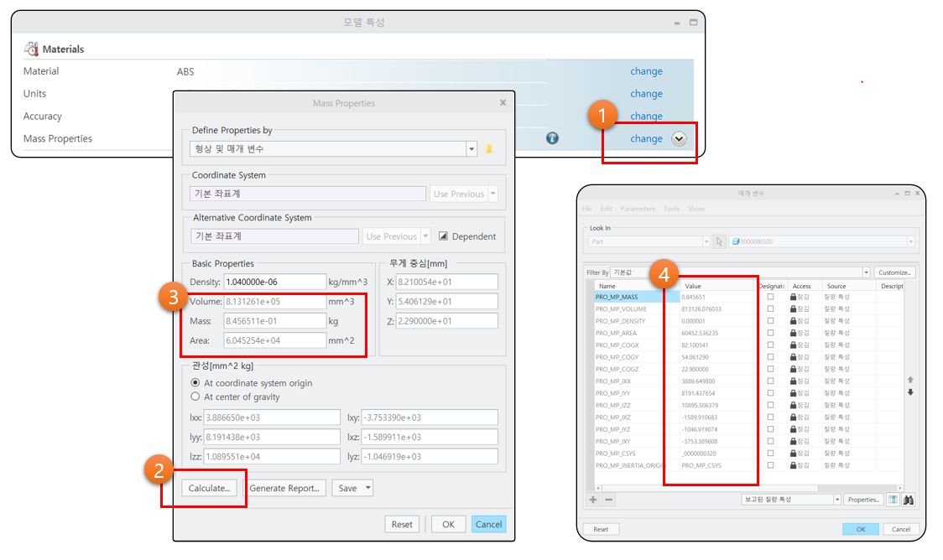Open the File menu in the parameters window
The height and width of the screenshot is (560, 943).
point(587,209)
